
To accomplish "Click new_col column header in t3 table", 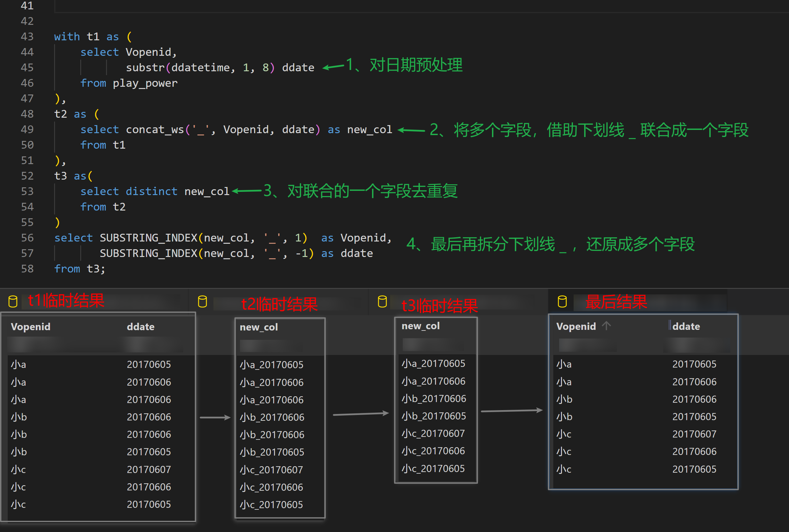I will tap(421, 326).
